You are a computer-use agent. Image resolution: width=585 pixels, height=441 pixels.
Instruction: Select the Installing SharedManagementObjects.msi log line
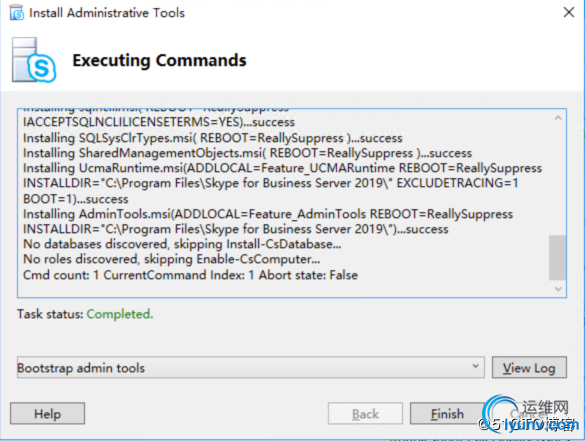(x=247, y=153)
